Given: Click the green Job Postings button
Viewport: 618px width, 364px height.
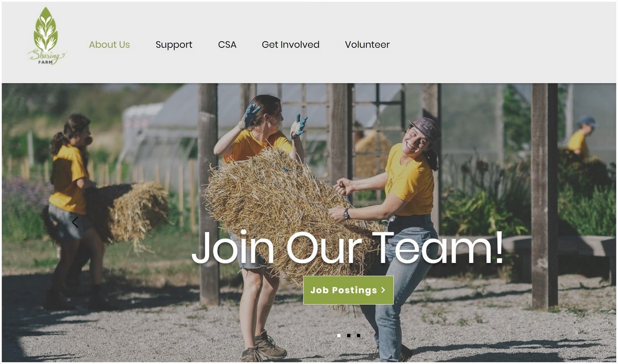Looking at the screenshot, I should click(348, 290).
